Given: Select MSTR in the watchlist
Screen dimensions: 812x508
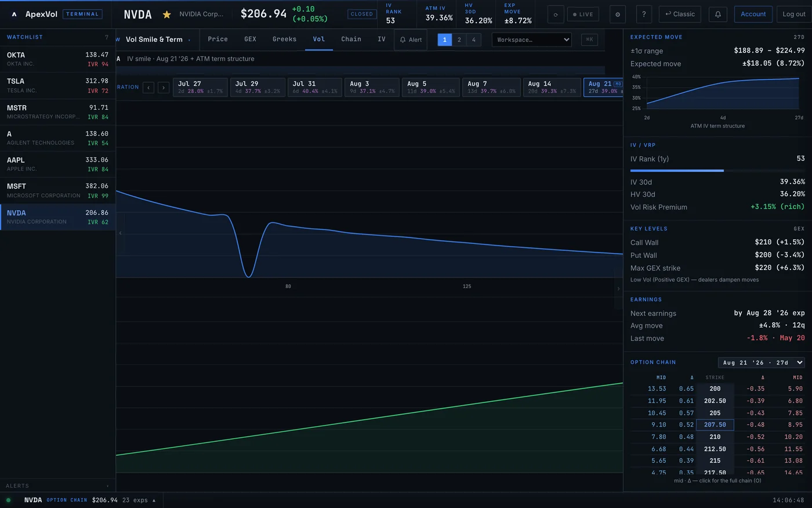Looking at the screenshot, I should click(57, 112).
